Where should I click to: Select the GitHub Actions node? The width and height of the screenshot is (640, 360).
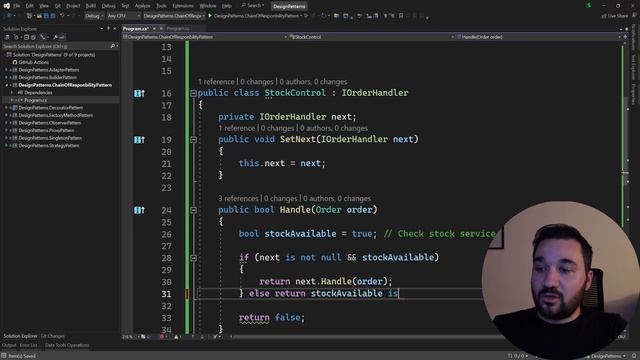point(33,62)
